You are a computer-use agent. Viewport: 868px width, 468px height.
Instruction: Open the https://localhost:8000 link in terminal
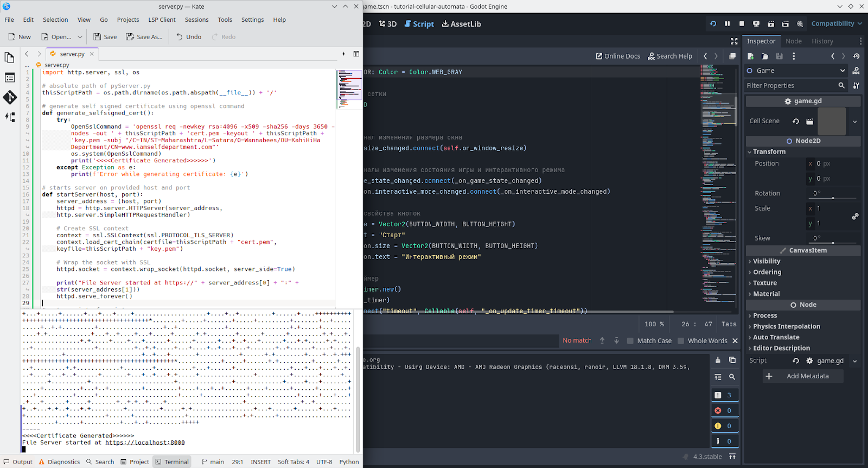click(145, 443)
